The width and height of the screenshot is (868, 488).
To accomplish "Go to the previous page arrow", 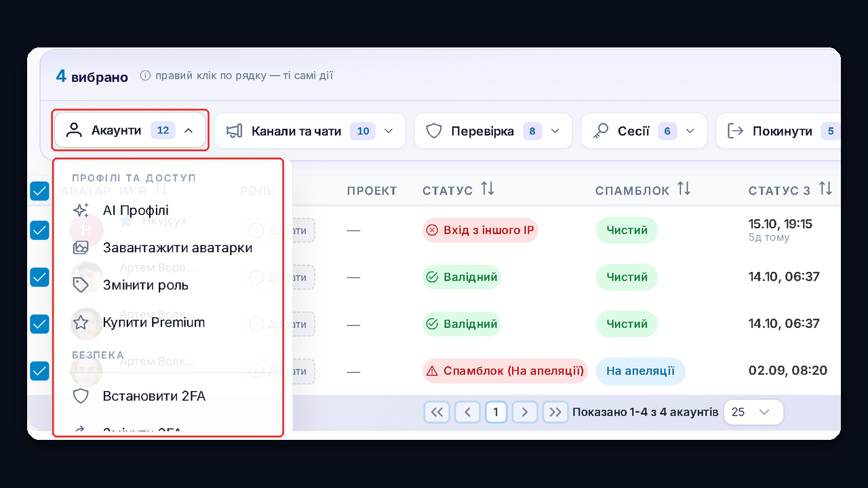I will [467, 412].
